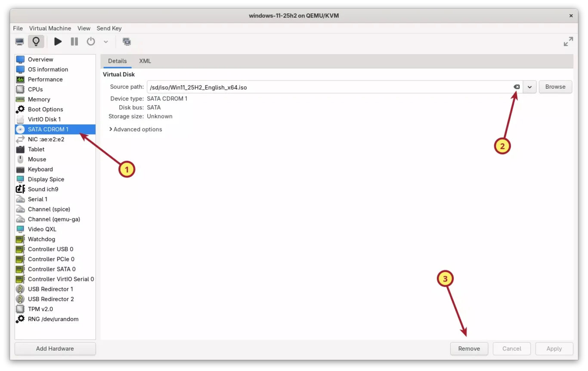Expand Advanced options section
Viewport: 588px width, 371px height.
(x=136, y=129)
